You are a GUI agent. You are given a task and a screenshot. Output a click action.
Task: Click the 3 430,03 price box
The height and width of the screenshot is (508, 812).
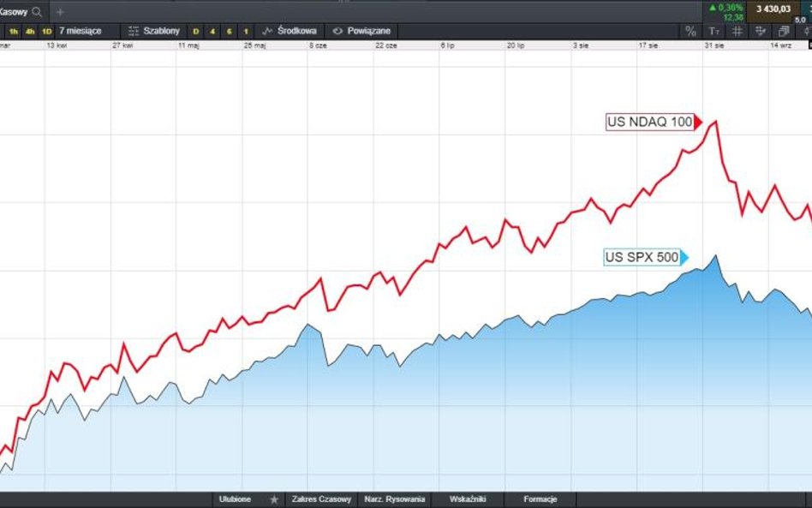[x=773, y=9]
